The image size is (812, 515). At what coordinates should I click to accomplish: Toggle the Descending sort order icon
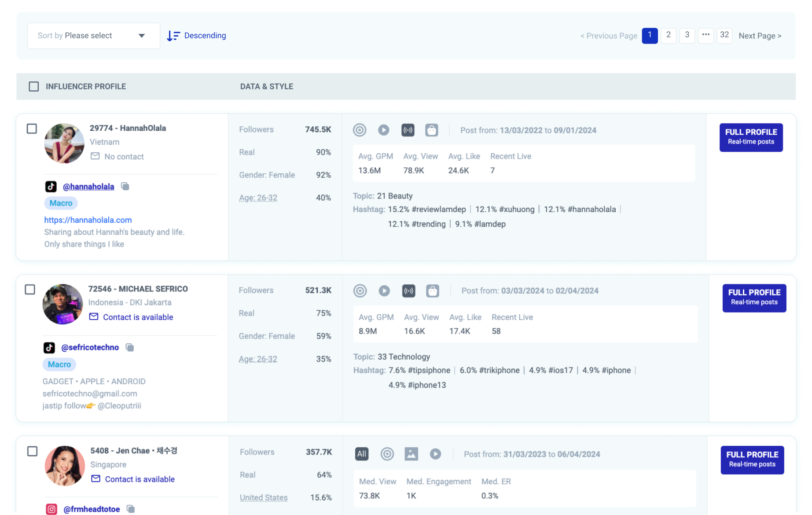173,36
